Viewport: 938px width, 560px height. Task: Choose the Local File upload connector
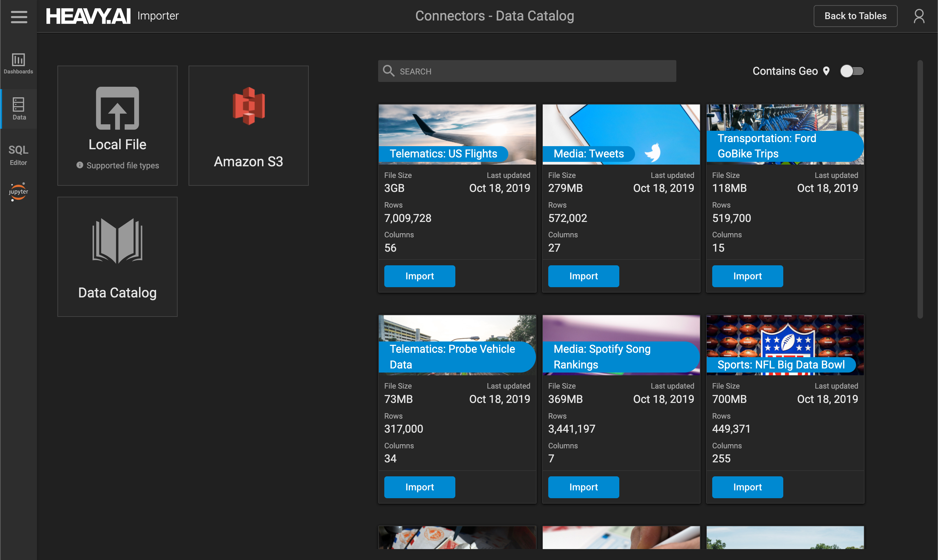(118, 126)
